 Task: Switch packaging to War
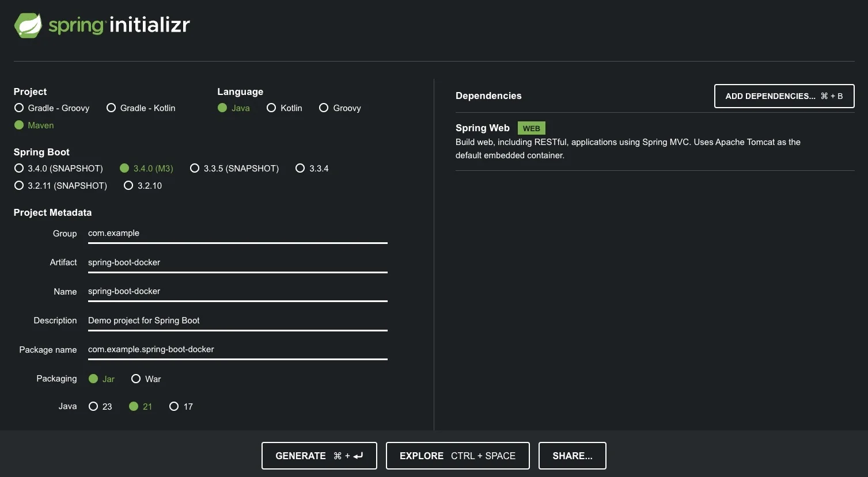tap(136, 379)
